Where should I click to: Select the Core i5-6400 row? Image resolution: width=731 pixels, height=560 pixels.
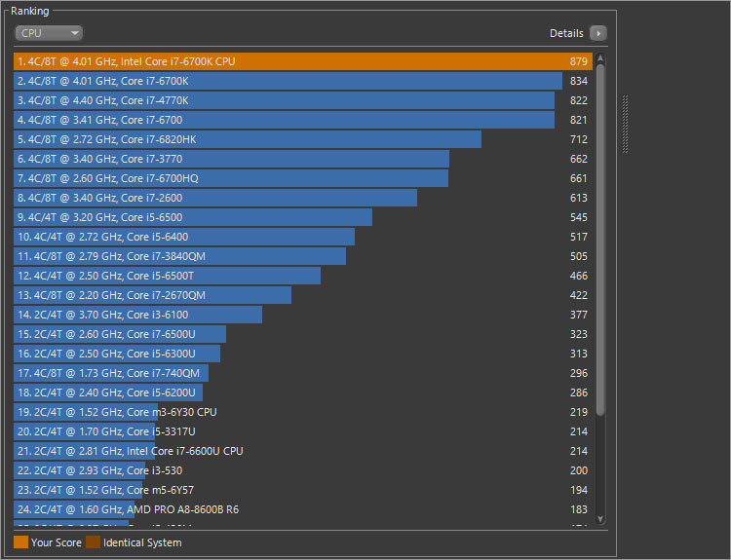click(x=303, y=237)
